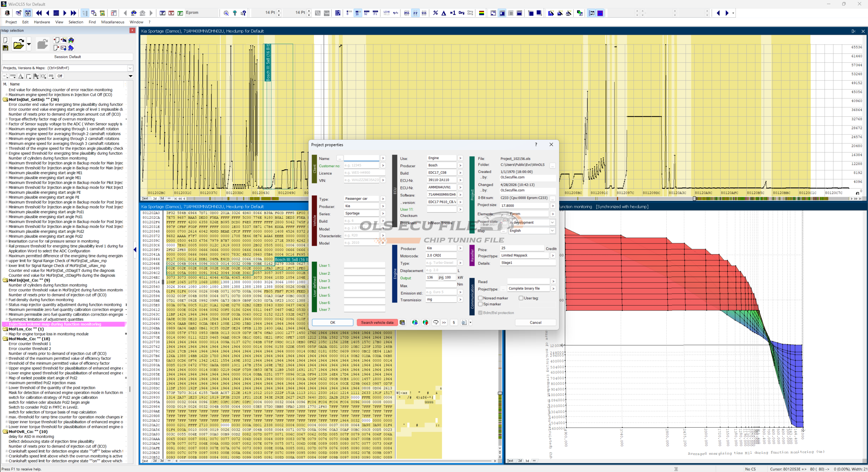The height and width of the screenshot is (472, 868).
Task: Switch to 8-bit display mode
Action: pyautogui.click(x=349, y=13)
